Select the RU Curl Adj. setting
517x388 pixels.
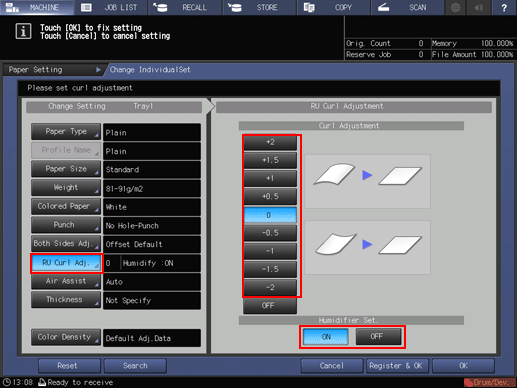[66, 263]
